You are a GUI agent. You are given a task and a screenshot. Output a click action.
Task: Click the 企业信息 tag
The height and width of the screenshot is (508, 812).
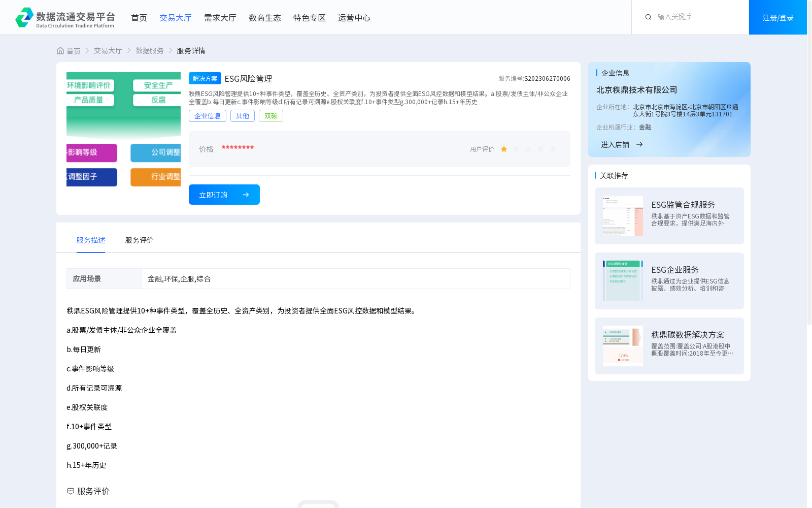coord(208,116)
